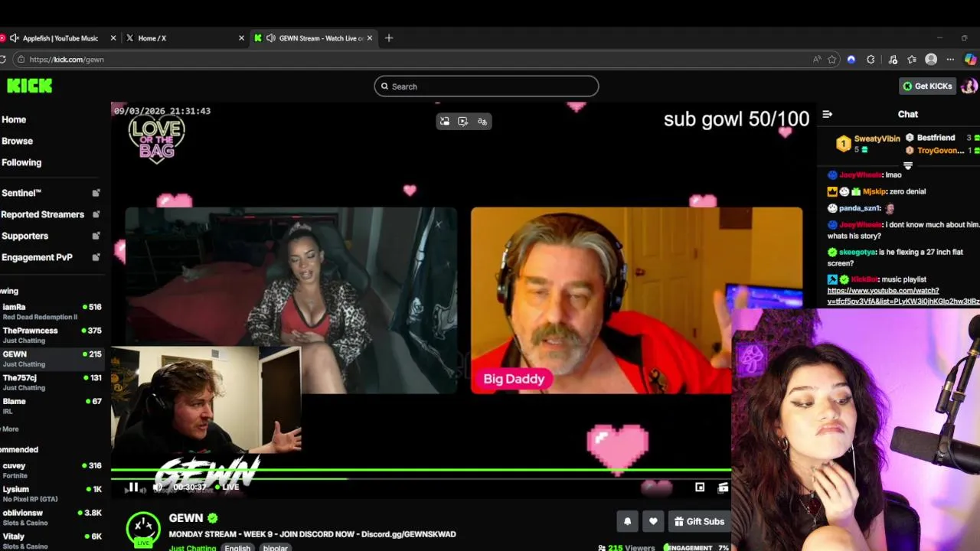Viewport: 980px width, 551px height.
Task: Click the English language tag
Action: [237, 547]
